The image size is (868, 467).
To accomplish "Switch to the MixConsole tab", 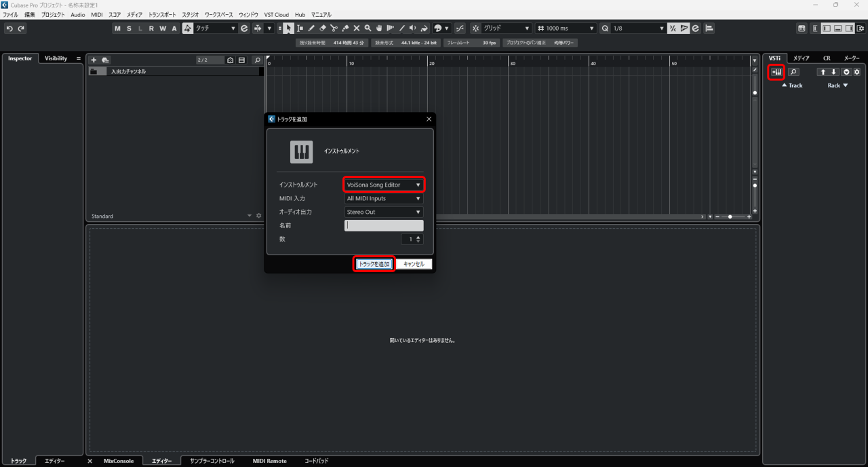I will (119, 461).
